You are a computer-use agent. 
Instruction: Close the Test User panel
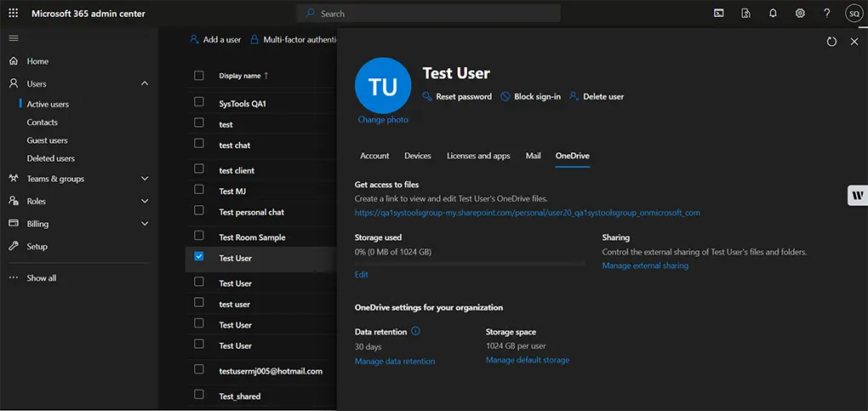(854, 42)
